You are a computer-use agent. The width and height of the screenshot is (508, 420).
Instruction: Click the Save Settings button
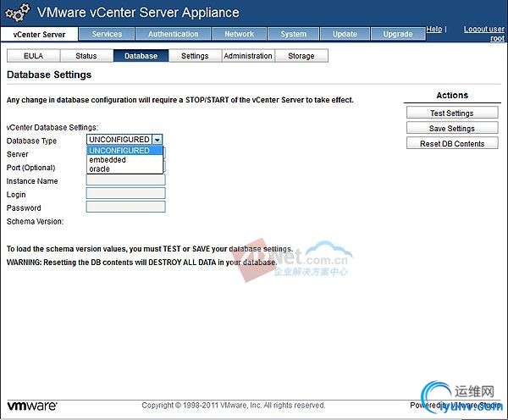[x=452, y=128]
